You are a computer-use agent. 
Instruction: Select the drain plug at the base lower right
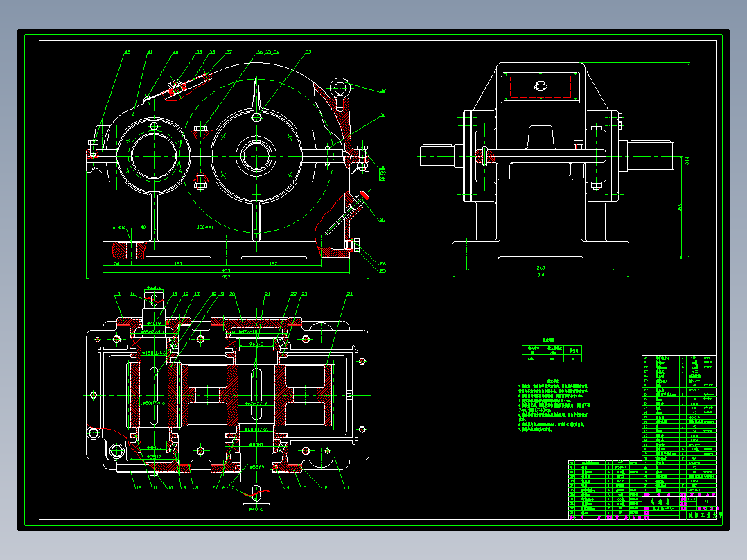[x=353, y=245]
